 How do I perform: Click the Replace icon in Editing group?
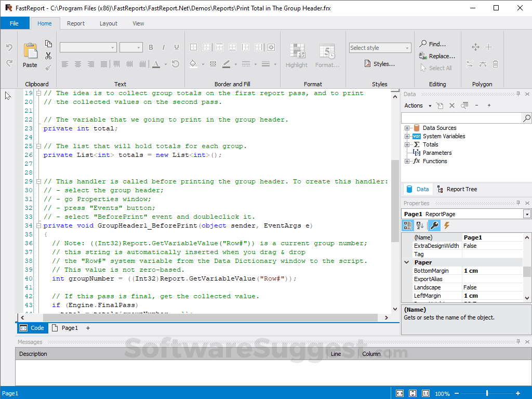pos(423,56)
